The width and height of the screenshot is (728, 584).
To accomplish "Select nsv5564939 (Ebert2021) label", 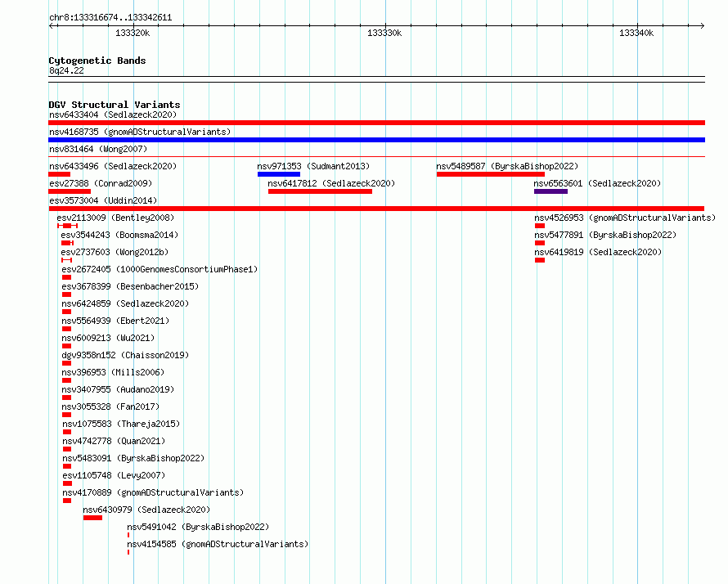I will (115, 321).
